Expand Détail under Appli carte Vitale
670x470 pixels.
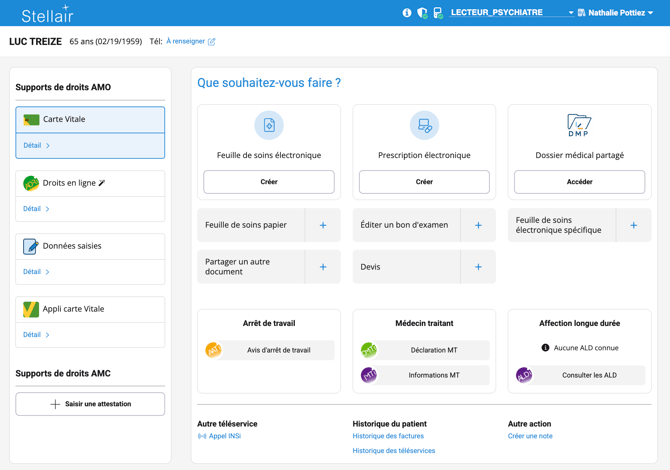coord(37,335)
